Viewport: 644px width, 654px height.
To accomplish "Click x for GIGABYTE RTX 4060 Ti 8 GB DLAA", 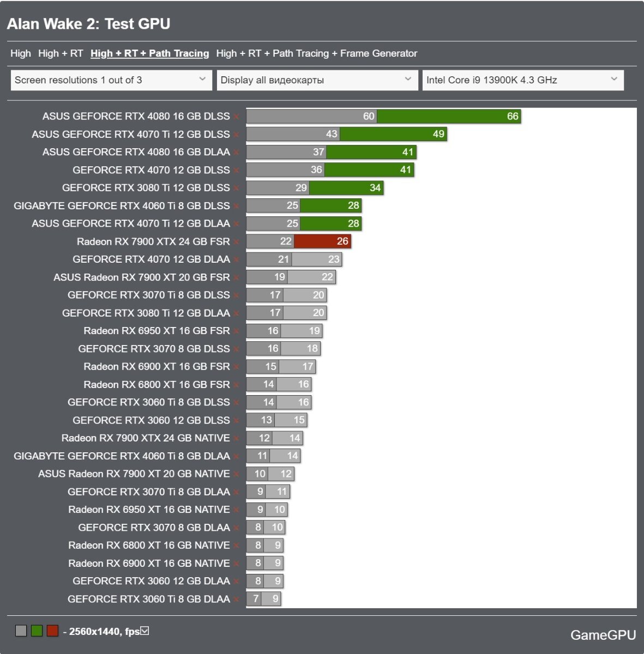I will coord(236,457).
